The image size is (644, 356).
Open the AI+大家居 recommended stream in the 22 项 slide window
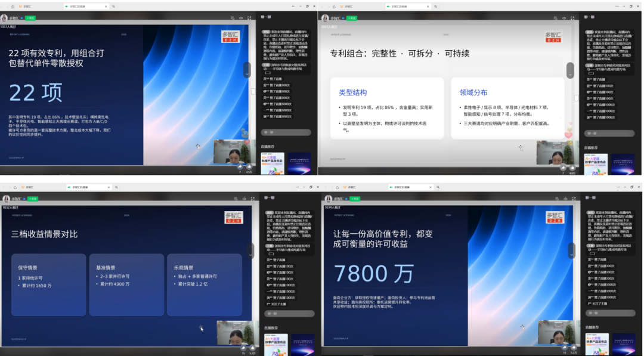tap(273, 163)
